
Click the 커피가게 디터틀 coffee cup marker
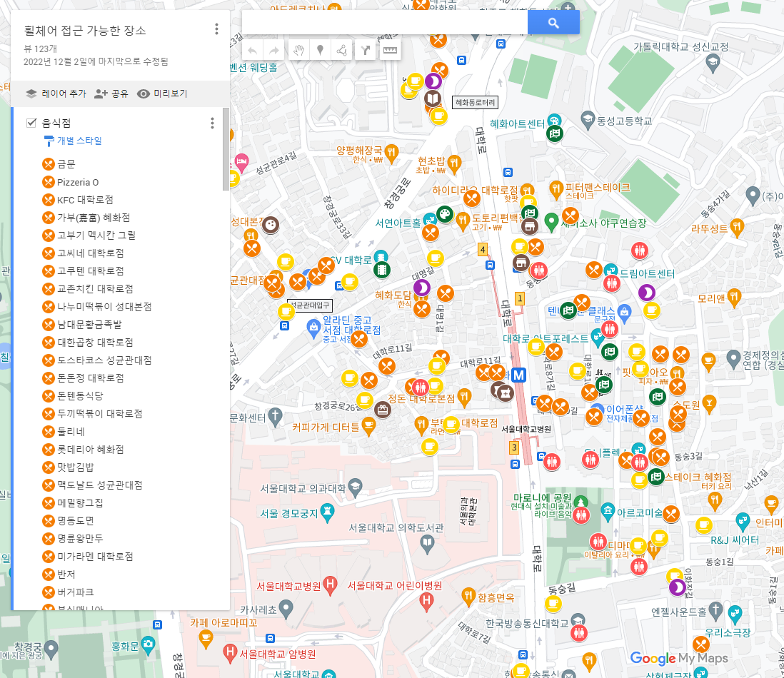point(368,427)
